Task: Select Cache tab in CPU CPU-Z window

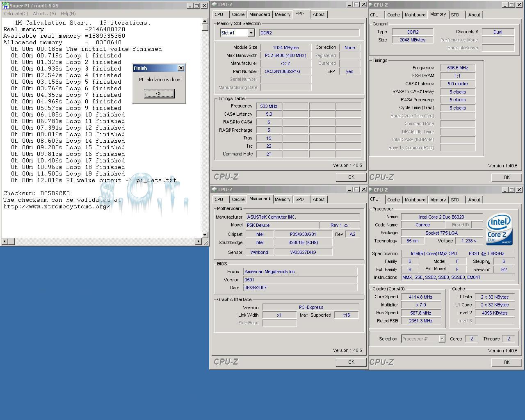Action: pyautogui.click(x=393, y=200)
